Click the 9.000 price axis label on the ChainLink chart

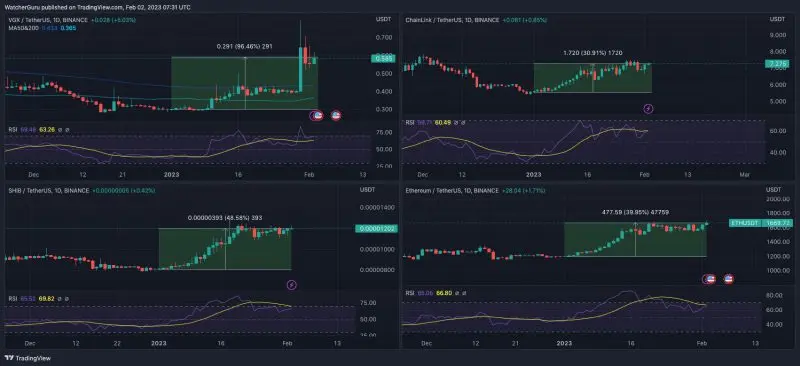[x=778, y=35]
